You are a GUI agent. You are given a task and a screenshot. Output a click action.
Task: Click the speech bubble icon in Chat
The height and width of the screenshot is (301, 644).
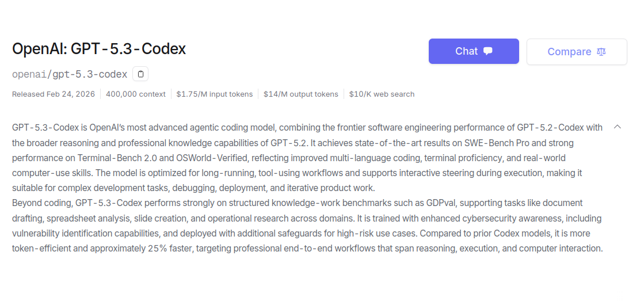coord(488,51)
